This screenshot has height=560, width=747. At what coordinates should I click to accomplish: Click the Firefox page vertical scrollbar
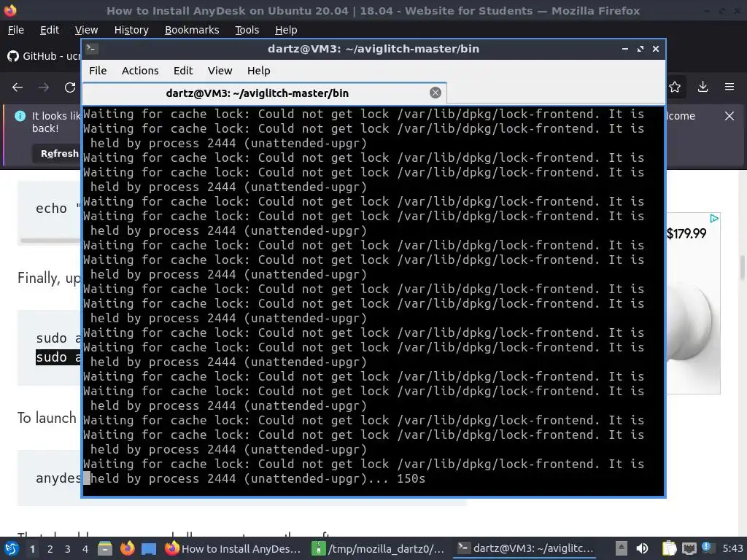point(742,268)
